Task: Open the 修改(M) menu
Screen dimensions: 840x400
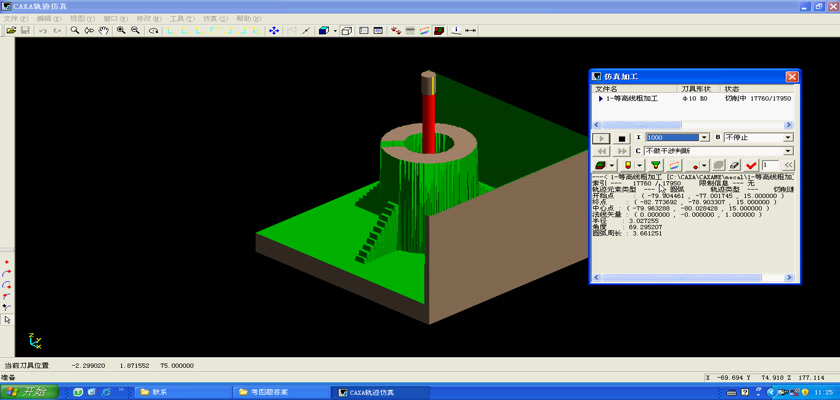Action: tap(149, 18)
